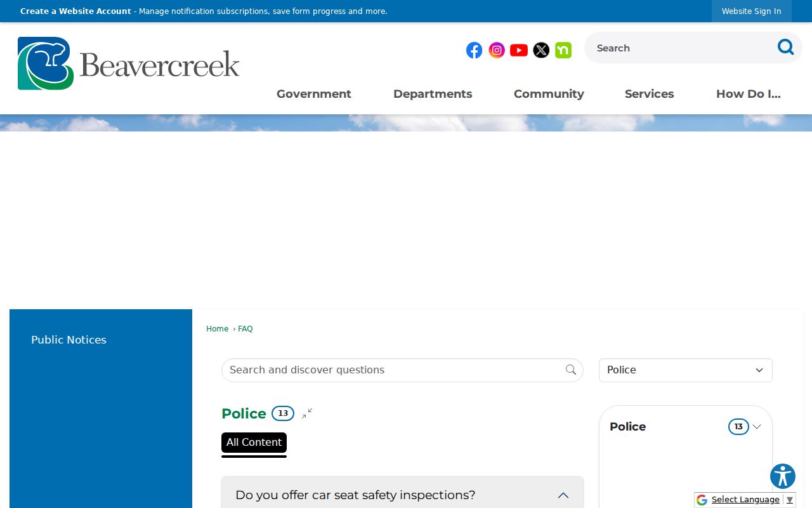This screenshot has height=508, width=812.
Task: Collapse the car seat safety inspections question
Action: (x=563, y=495)
